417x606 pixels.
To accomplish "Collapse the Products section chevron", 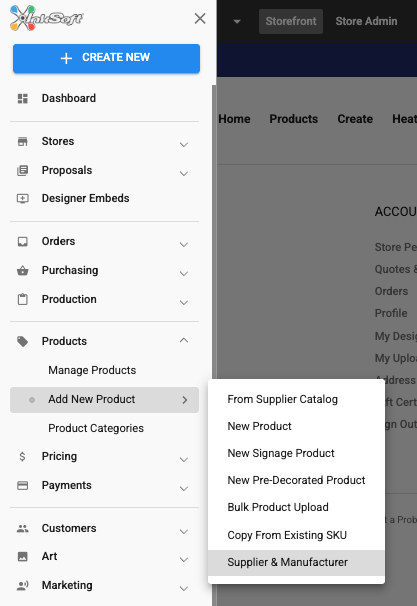I will pyautogui.click(x=184, y=340).
